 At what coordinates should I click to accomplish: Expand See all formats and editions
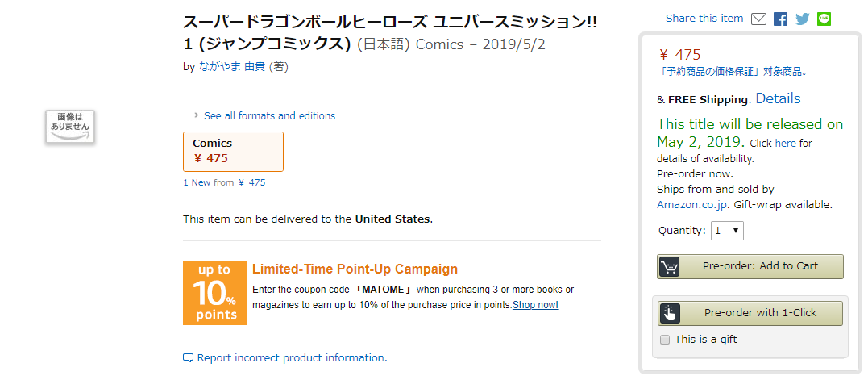(269, 115)
